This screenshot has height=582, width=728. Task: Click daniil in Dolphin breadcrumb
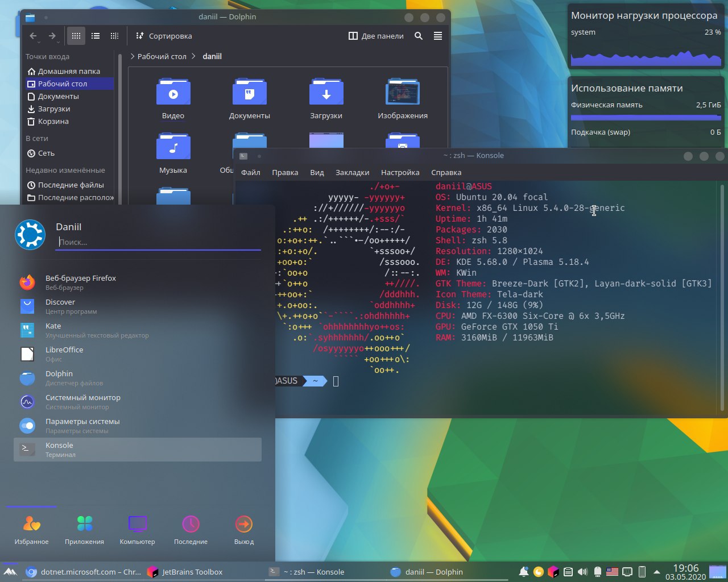pos(212,56)
